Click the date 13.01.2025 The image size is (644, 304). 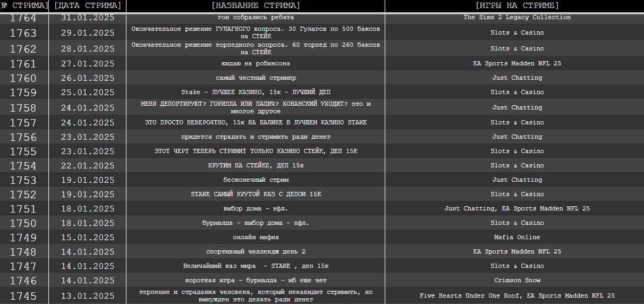point(88,296)
